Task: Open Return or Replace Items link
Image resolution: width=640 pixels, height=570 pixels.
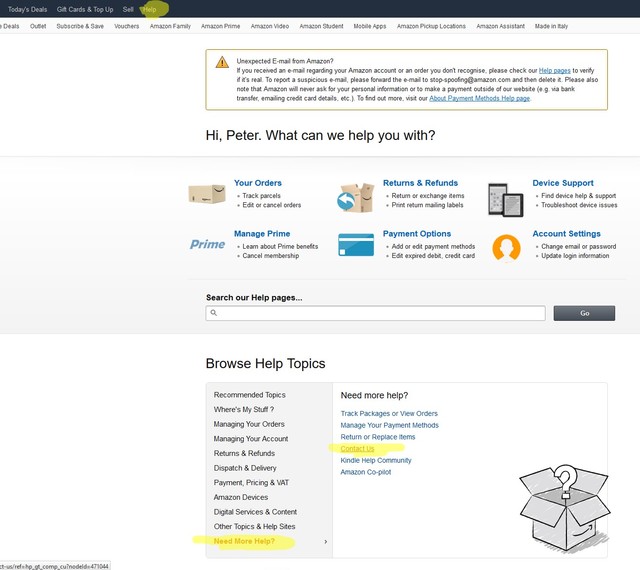Action: [x=378, y=437]
